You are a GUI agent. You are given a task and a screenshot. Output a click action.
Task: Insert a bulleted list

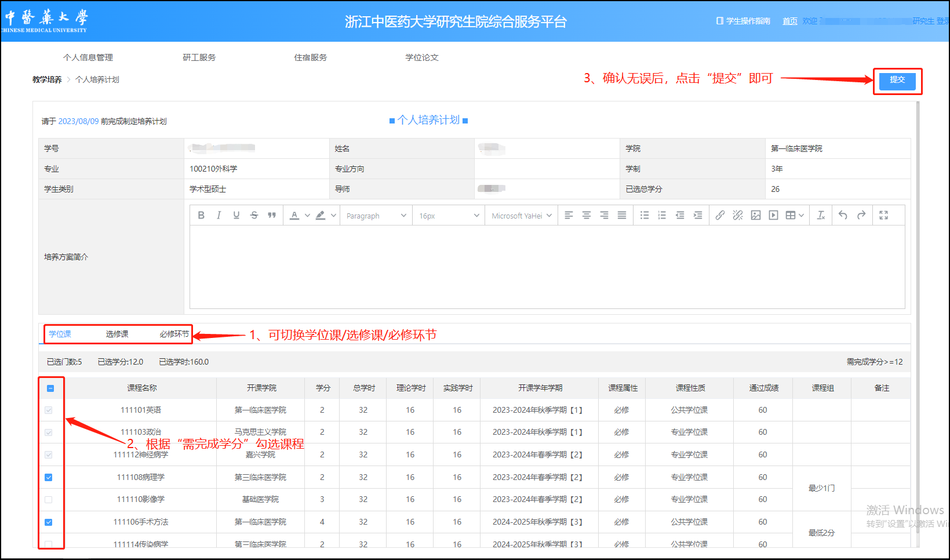click(x=645, y=215)
